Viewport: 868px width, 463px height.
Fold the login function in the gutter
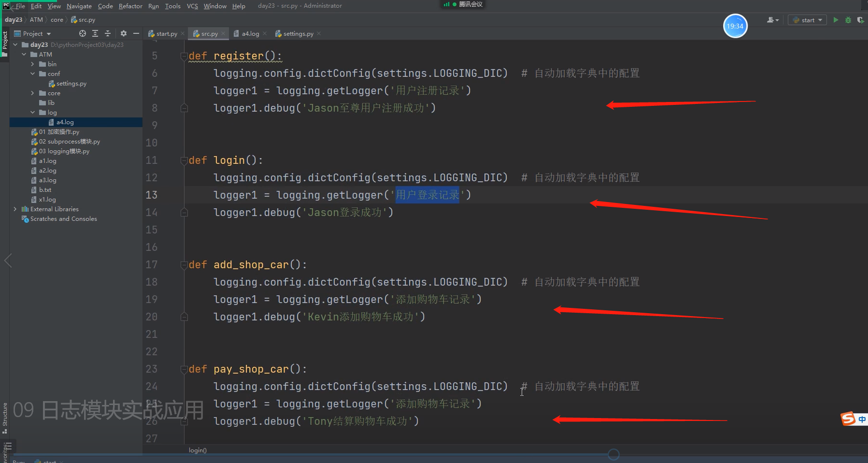pos(184,160)
